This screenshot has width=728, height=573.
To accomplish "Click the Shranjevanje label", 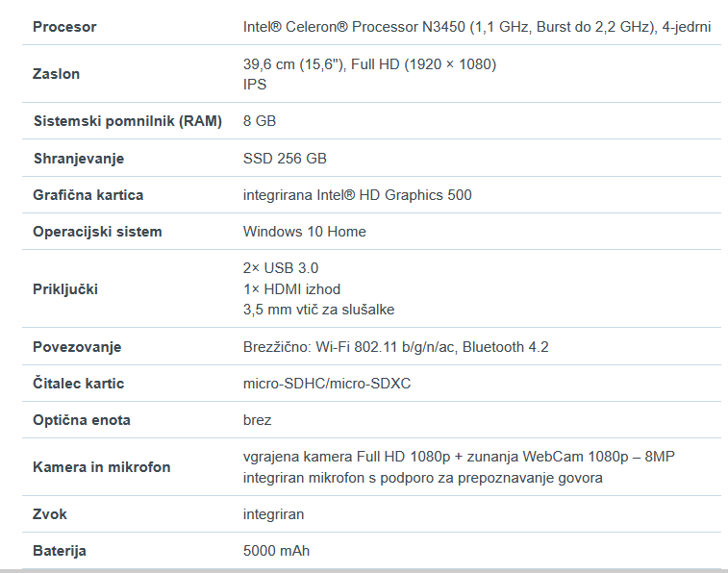I will click(79, 159).
